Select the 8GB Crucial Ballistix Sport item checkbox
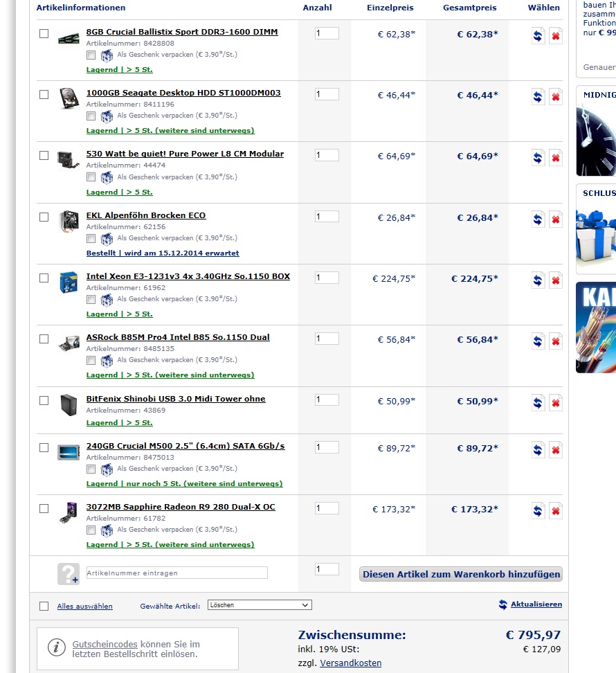Screen dimensions: 616x673 (x=44, y=33)
